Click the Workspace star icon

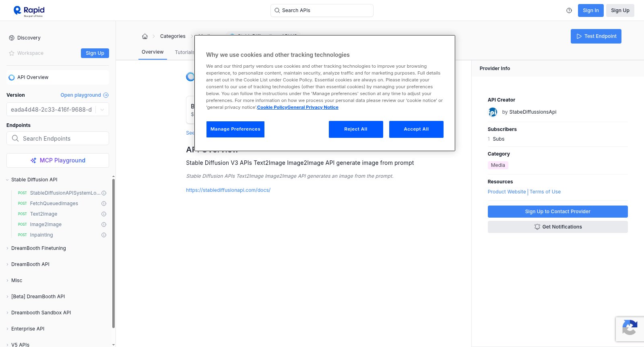click(12, 53)
